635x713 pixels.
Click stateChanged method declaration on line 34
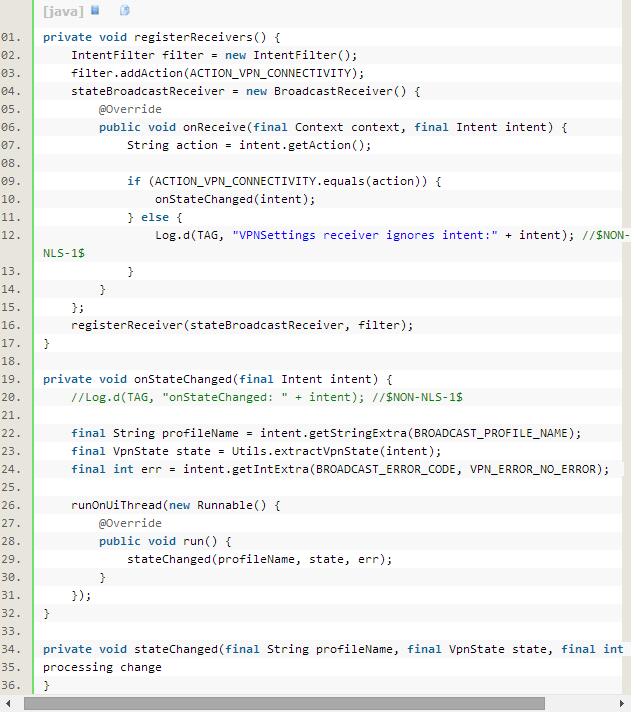176,649
